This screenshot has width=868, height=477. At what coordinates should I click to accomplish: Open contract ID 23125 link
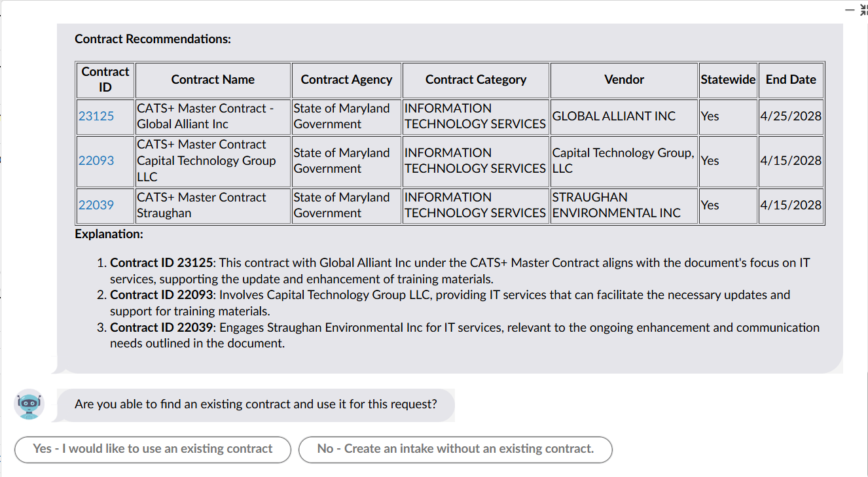[x=96, y=116]
